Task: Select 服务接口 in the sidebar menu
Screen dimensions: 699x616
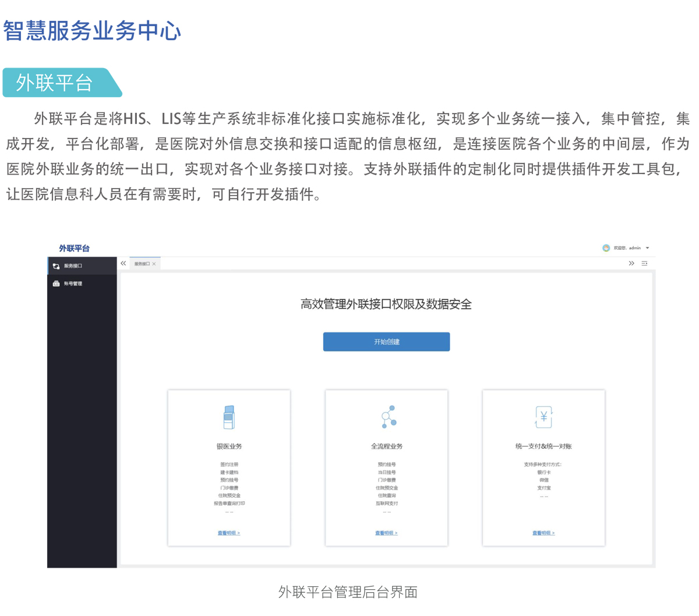Action: [73, 266]
